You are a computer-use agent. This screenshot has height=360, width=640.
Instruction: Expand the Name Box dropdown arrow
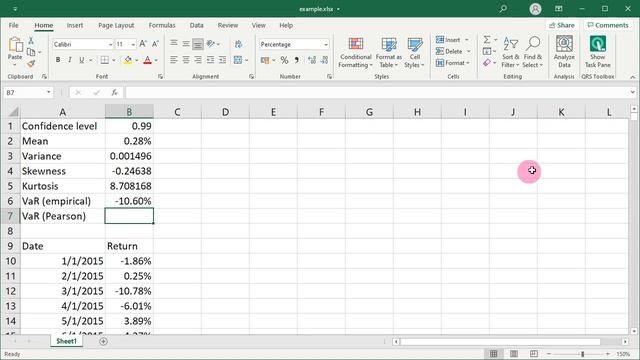tap(49, 92)
